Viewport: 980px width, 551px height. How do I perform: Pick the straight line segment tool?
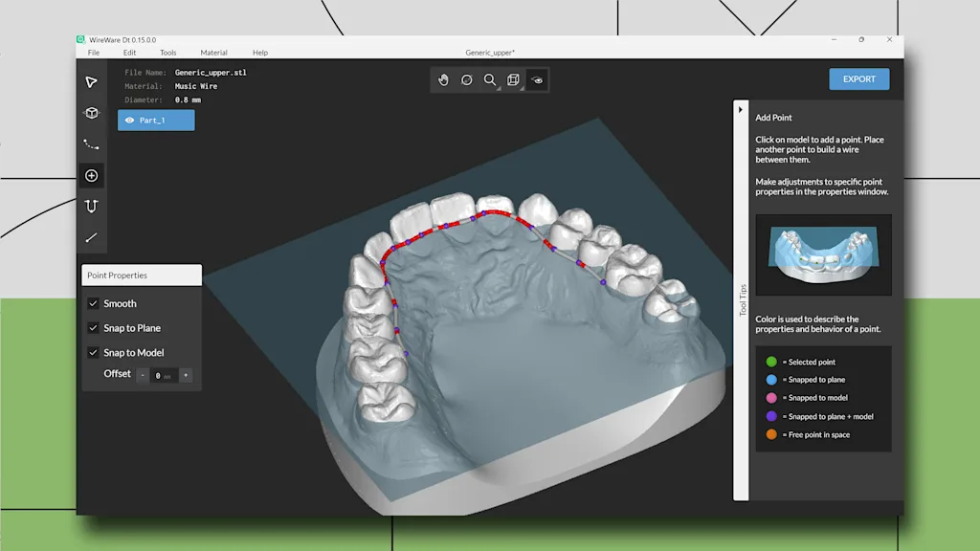click(92, 237)
